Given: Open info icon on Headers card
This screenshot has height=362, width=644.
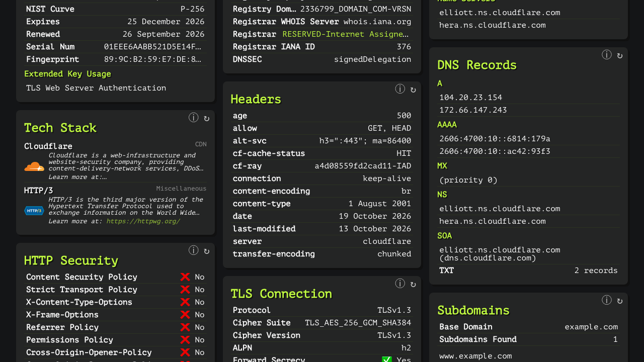Looking at the screenshot, I should [400, 89].
